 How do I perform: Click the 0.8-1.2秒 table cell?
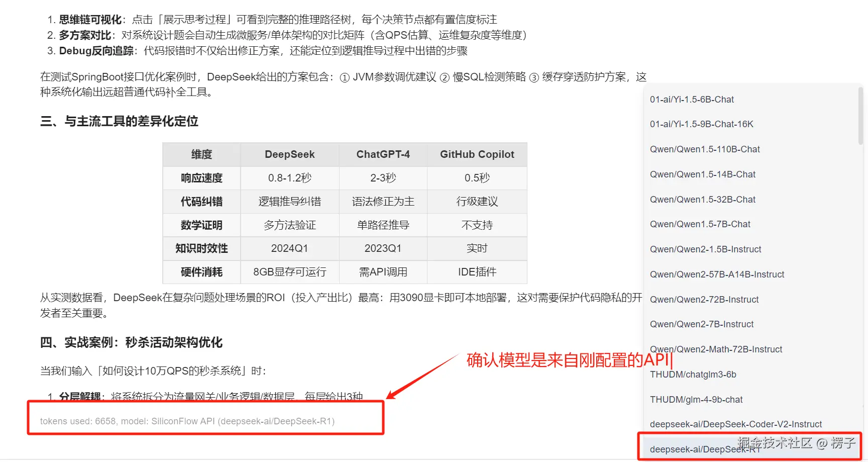[x=290, y=178]
